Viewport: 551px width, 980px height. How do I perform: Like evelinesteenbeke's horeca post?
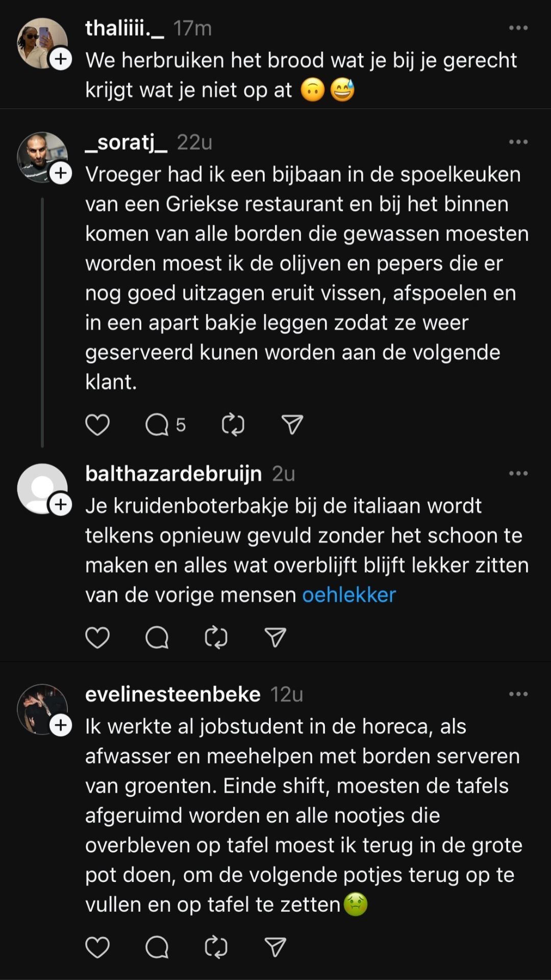point(97,947)
